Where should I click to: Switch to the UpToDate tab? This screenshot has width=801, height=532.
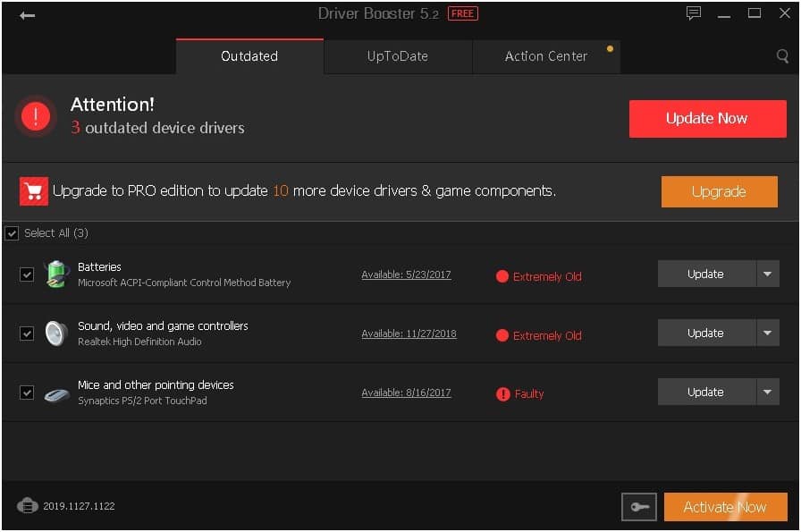click(398, 56)
